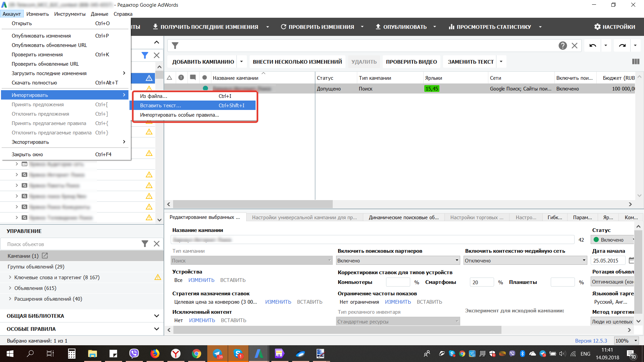Open the Firefox taskbar icon
The image size is (644, 362).
pos(155,354)
